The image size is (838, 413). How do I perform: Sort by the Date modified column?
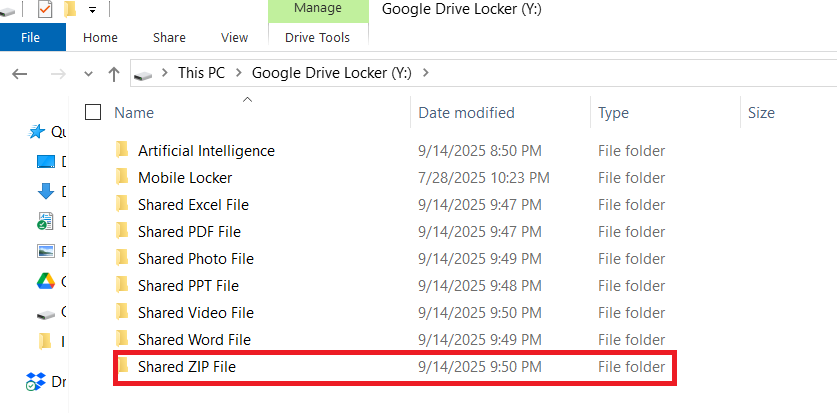pos(466,113)
